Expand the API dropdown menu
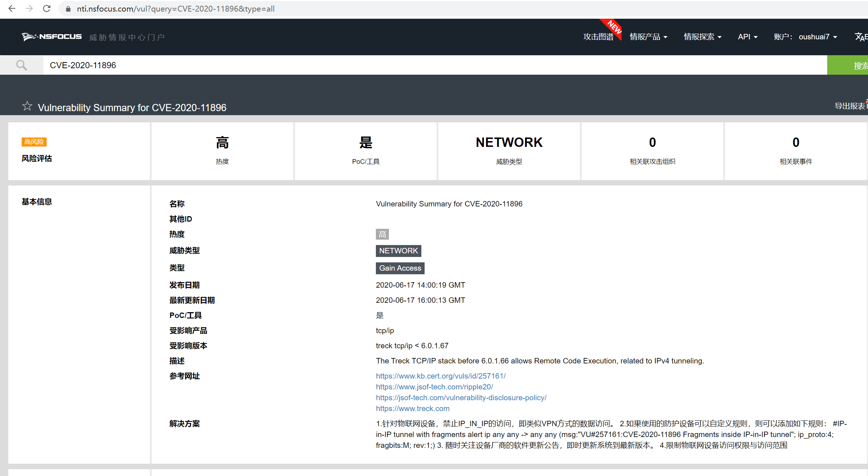Image resolution: width=868 pixels, height=476 pixels. tap(747, 37)
